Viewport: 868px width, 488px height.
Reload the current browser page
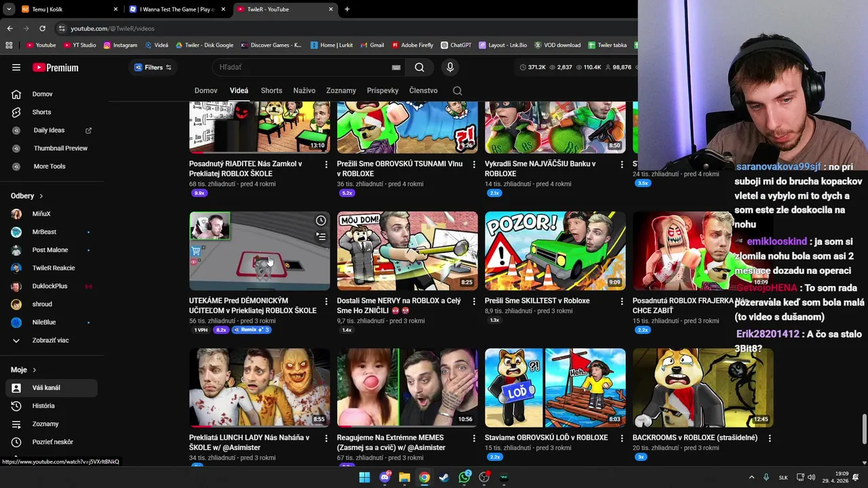pos(42,28)
